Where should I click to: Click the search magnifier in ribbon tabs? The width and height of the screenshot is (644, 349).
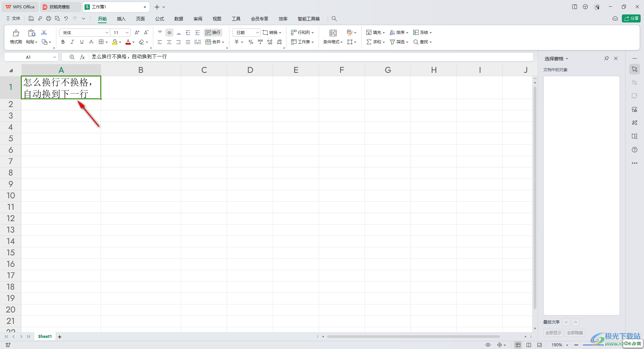click(x=334, y=19)
